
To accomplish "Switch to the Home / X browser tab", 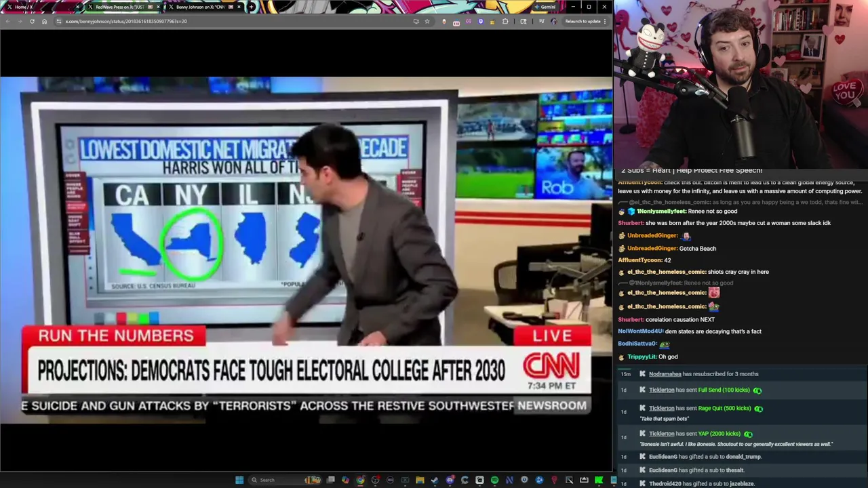I will pos(41,7).
